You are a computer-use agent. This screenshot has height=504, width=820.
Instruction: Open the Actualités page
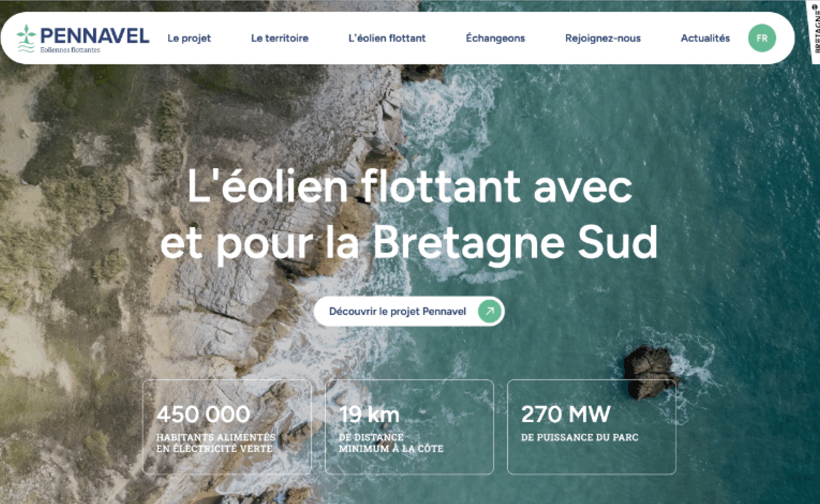(705, 38)
